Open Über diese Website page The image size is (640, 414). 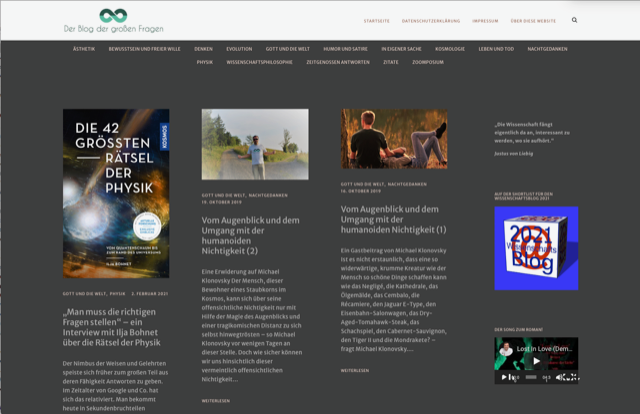(x=533, y=21)
